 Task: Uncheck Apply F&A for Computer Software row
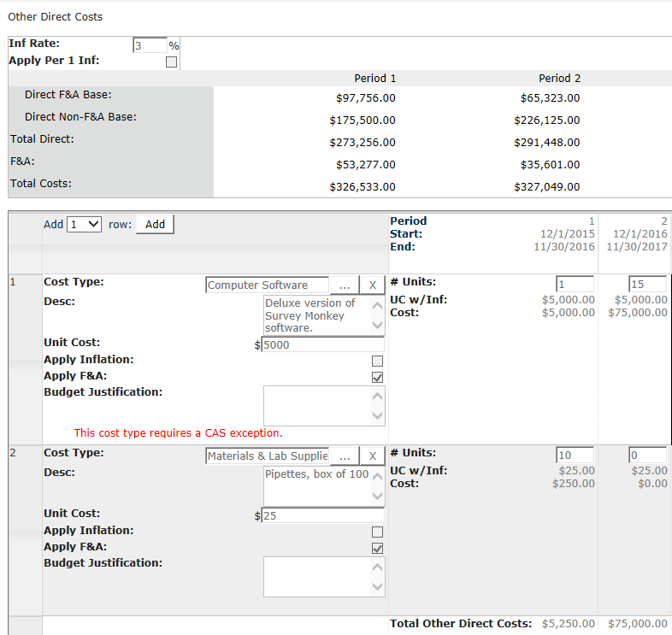[x=378, y=377]
